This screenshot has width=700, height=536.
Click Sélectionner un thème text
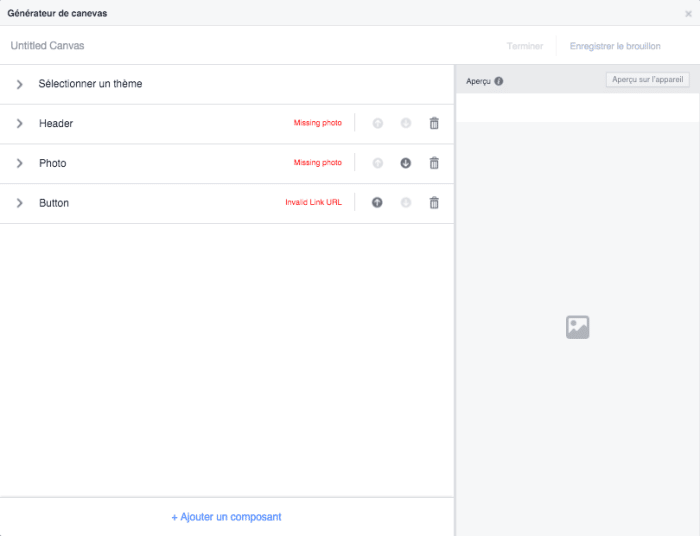point(90,84)
